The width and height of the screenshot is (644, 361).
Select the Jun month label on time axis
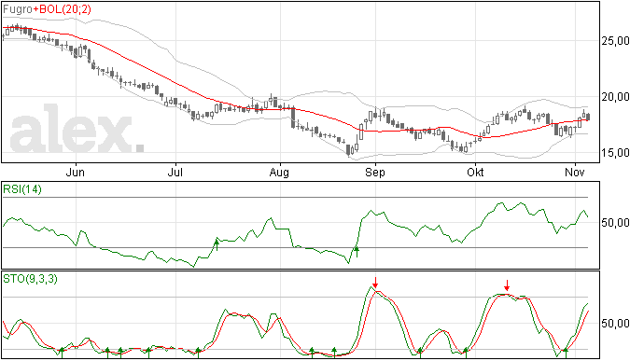[76, 172]
